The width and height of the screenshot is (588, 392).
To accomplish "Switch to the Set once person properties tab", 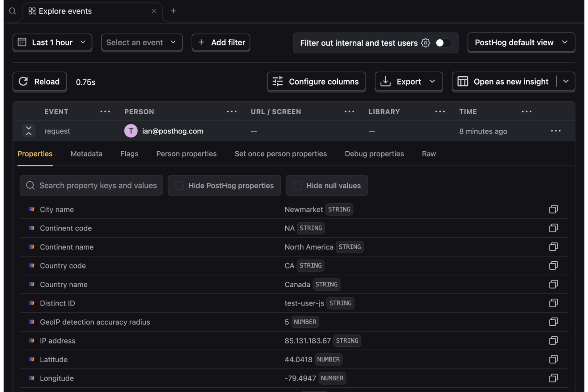I will [x=280, y=154].
